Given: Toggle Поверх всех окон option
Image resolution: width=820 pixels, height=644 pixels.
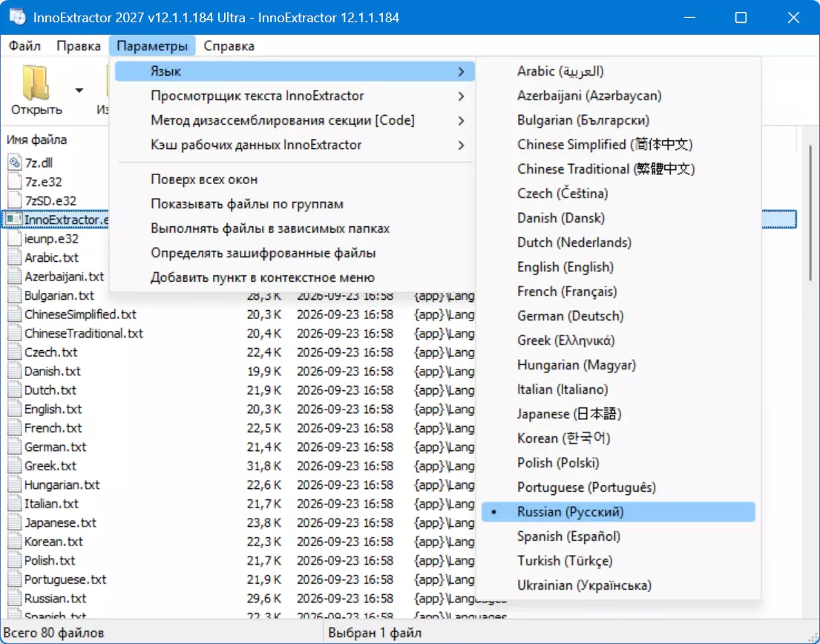Looking at the screenshot, I should pos(295,180).
